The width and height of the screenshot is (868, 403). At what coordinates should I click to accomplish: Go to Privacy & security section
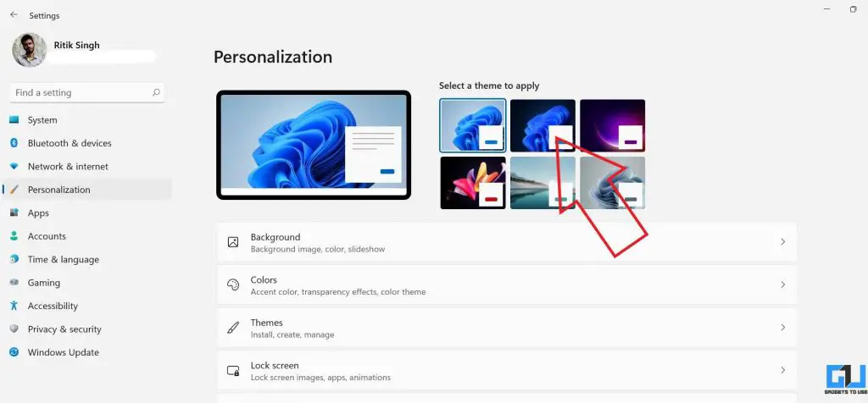[x=64, y=329]
